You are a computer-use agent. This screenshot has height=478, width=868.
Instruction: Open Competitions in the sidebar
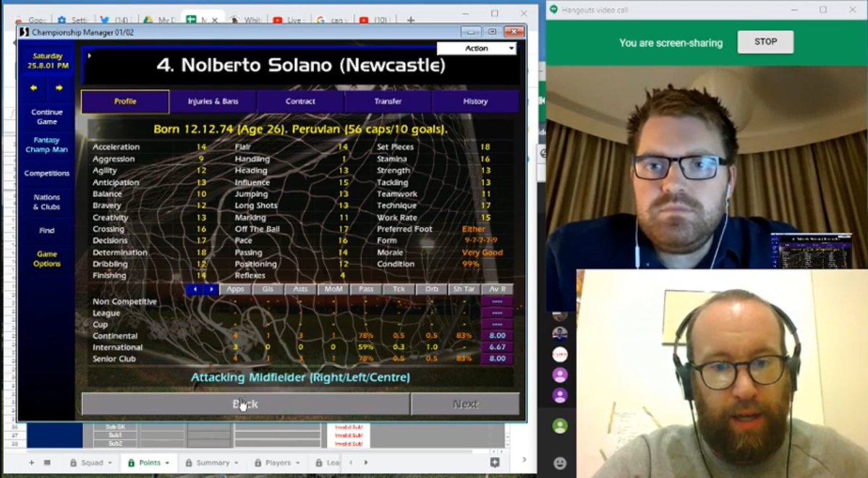tap(47, 174)
